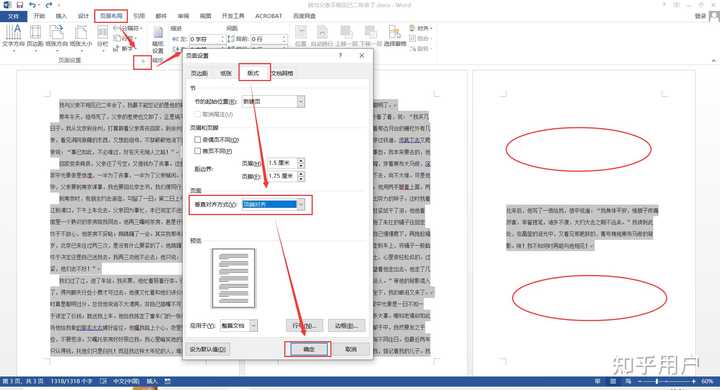
Task: Select the 文档网格 tab in dialog
Action: click(282, 73)
